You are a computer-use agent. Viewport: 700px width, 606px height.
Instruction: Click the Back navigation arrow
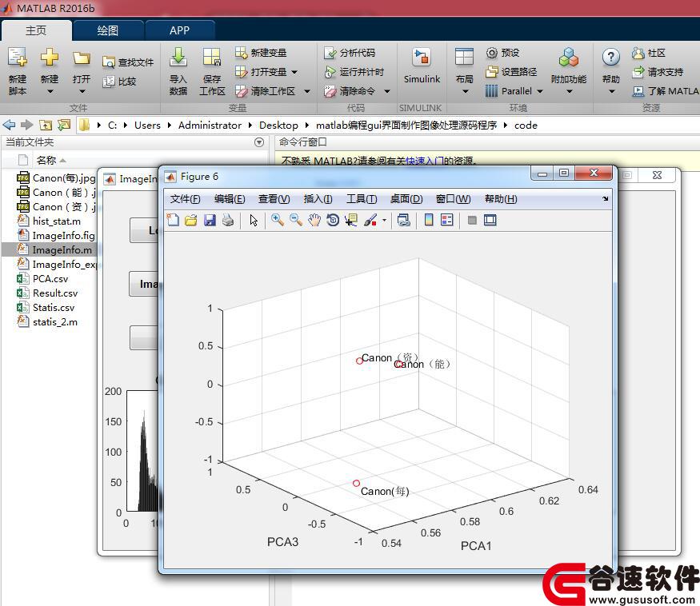coord(9,125)
